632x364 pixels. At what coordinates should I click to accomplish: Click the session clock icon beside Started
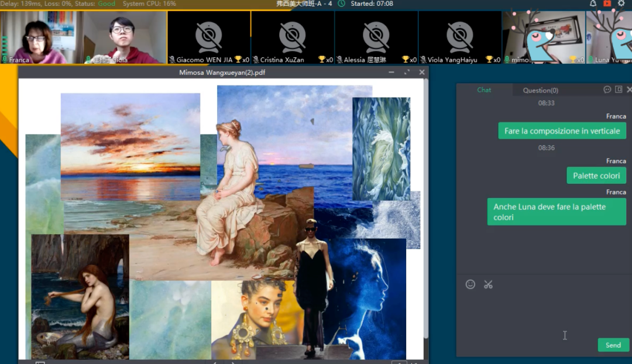[x=341, y=4]
